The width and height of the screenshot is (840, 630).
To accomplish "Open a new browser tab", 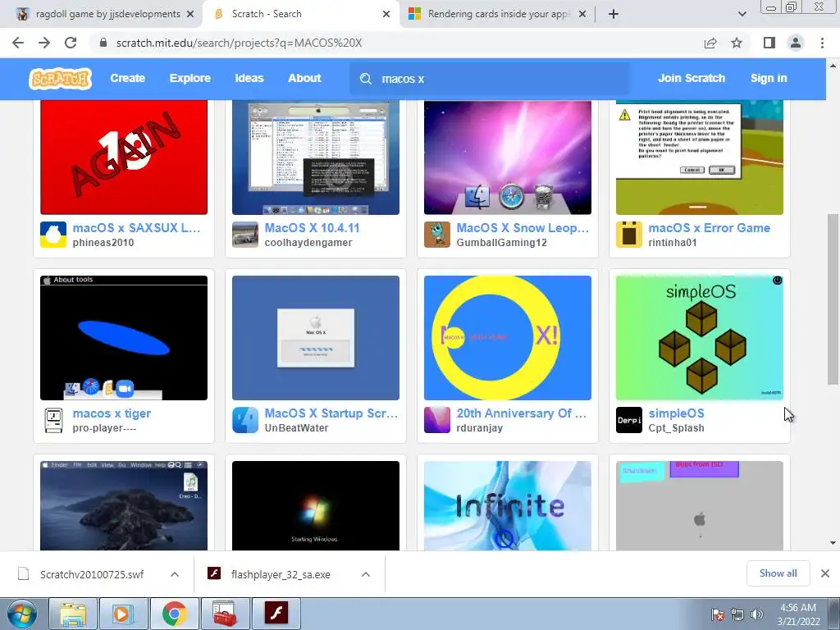I will pyautogui.click(x=614, y=14).
